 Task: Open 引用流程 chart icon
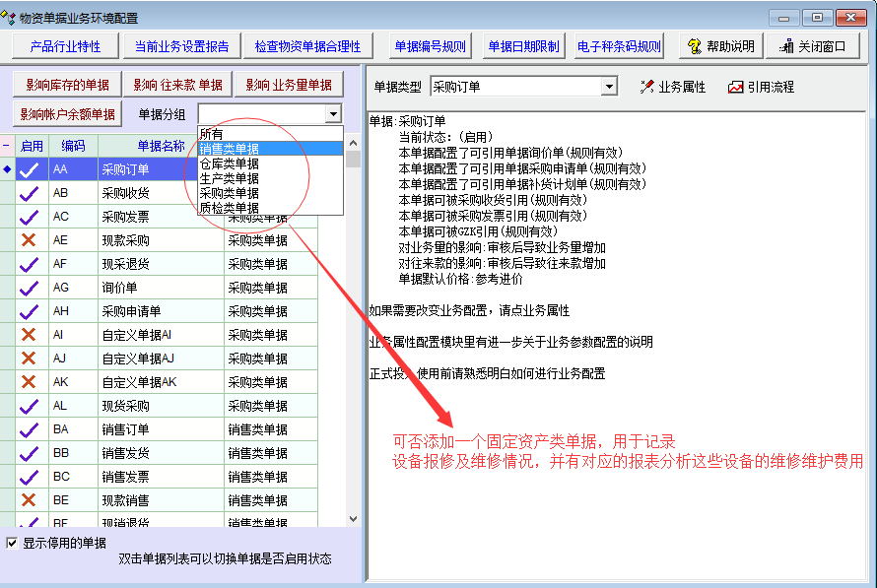pyautogui.click(x=735, y=87)
